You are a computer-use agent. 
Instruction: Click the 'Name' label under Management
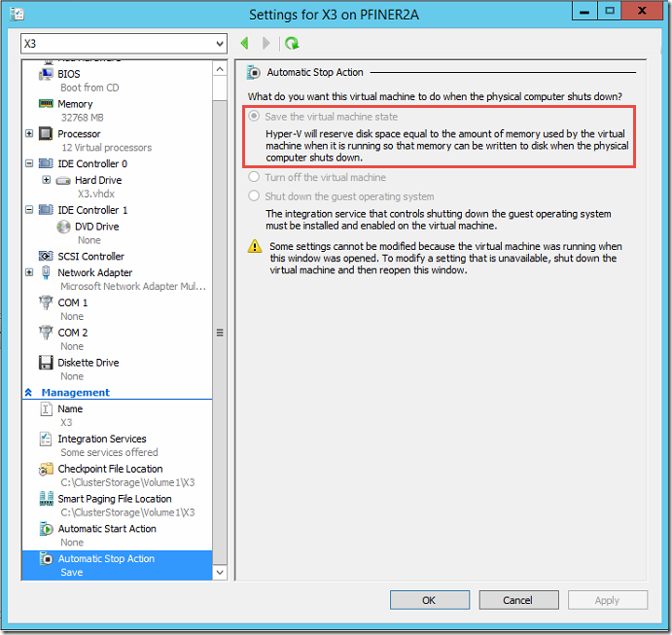tap(70, 408)
